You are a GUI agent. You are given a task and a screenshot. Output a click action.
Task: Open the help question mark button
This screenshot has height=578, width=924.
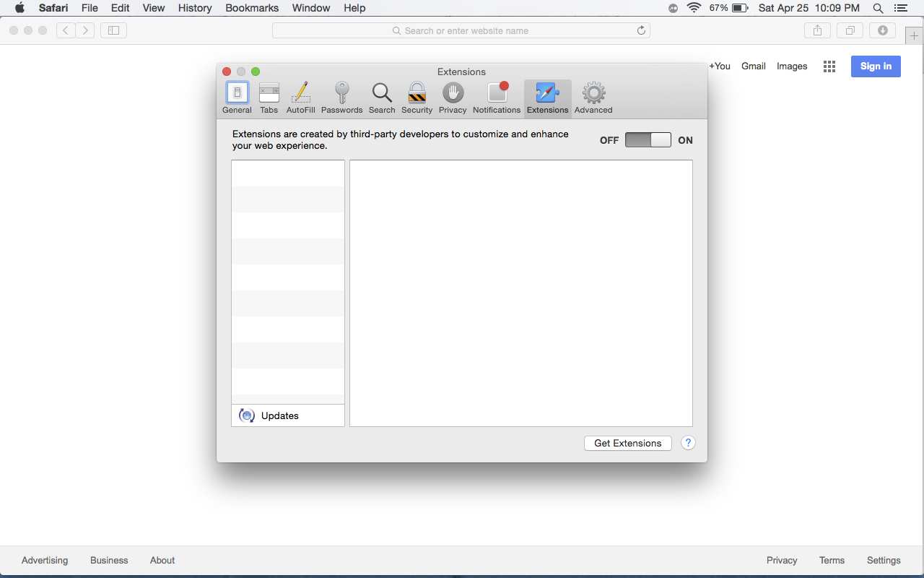688,443
